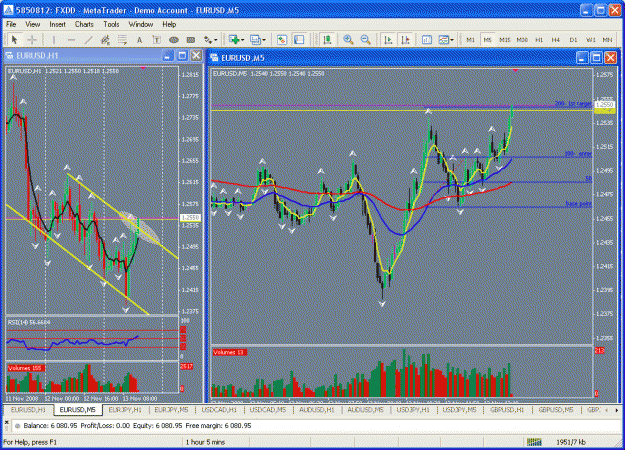
Task: Open the USDJPY,M5 chart tab
Action: [460, 410]
